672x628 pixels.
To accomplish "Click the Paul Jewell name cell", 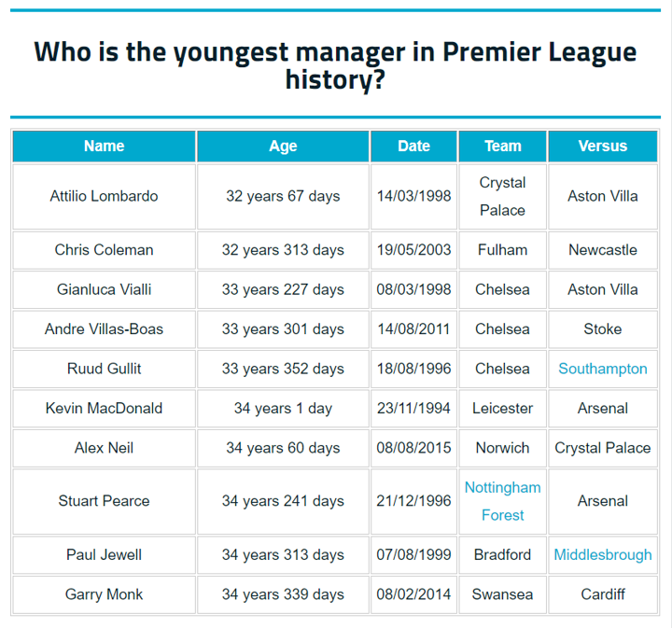I will (x=104, y=554).
